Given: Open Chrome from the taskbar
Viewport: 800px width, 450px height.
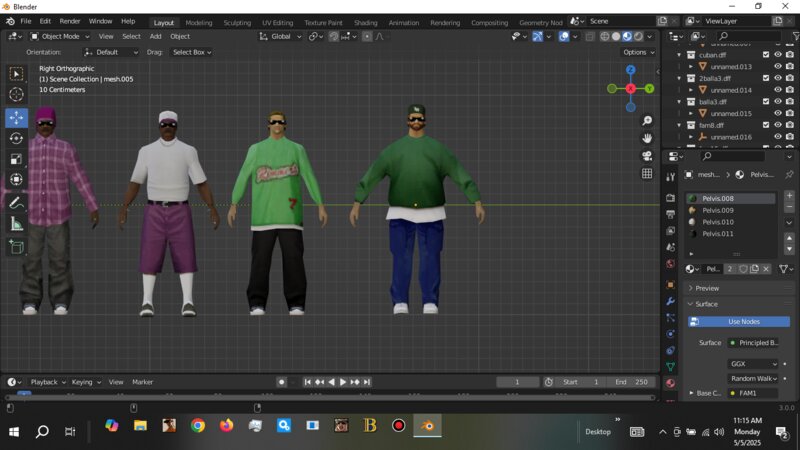Looking at the screenshot, I should [x=198, y=426].
